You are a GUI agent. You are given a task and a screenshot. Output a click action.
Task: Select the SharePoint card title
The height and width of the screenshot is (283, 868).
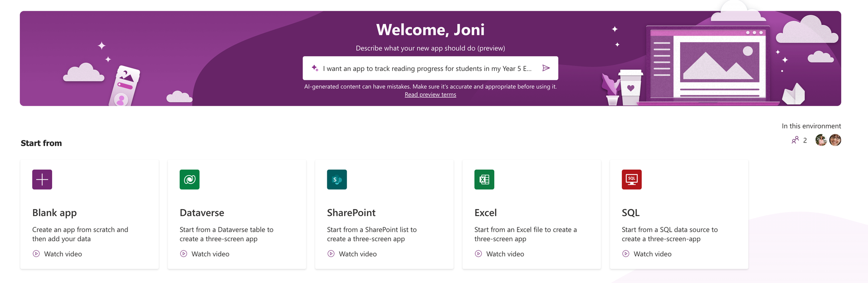[x=351, y=213]
